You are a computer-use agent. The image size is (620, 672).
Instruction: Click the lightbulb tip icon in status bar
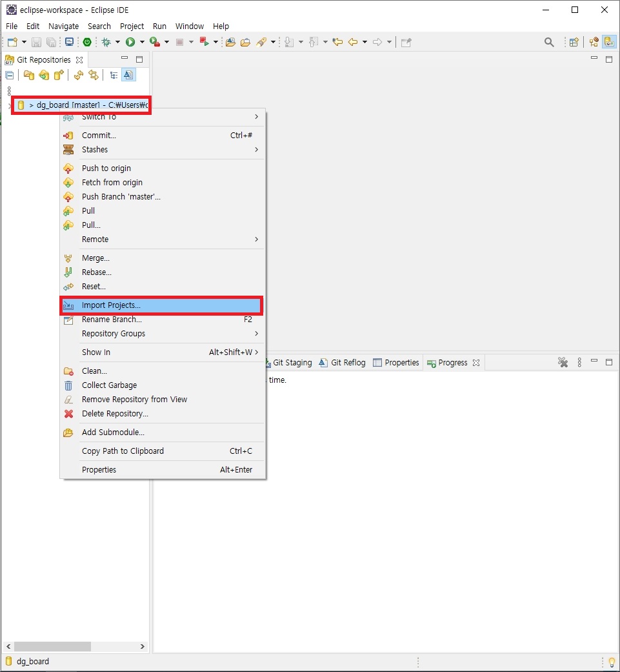pos(612,662)
